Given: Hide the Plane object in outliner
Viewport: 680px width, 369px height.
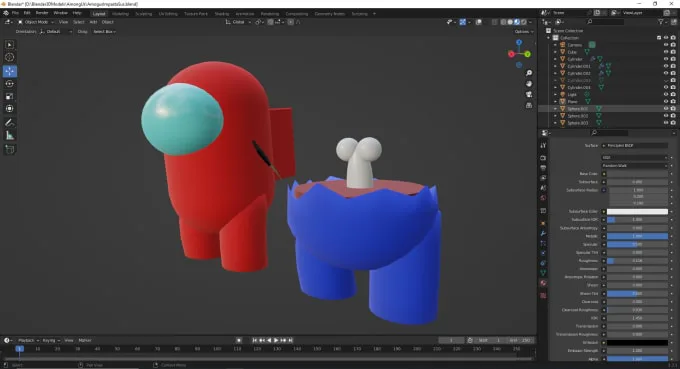Looking at the screenshot, I should click(666, 101).
